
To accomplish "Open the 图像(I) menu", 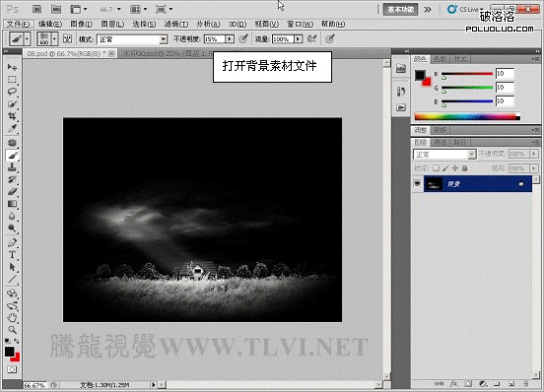I will (x=82, y=24).
